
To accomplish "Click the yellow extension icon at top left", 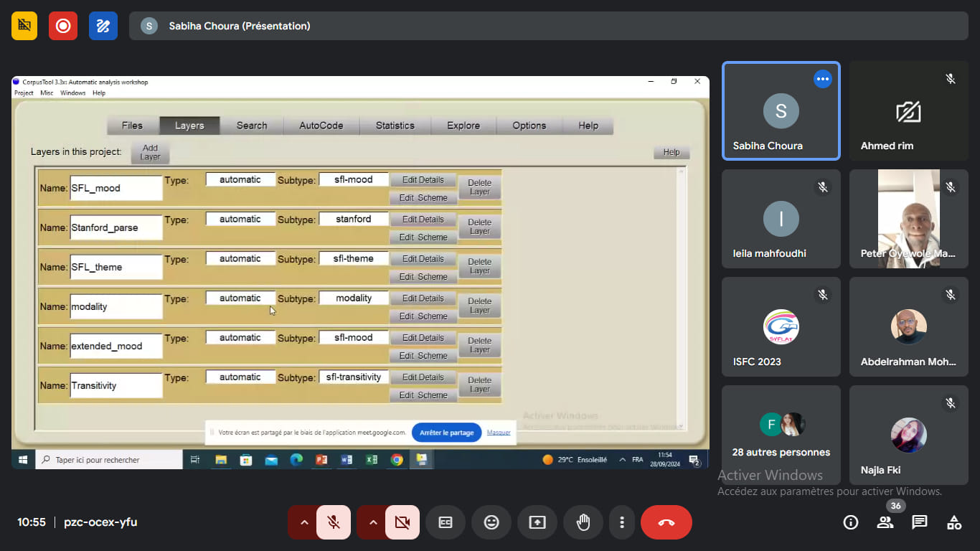I will 24,26.
